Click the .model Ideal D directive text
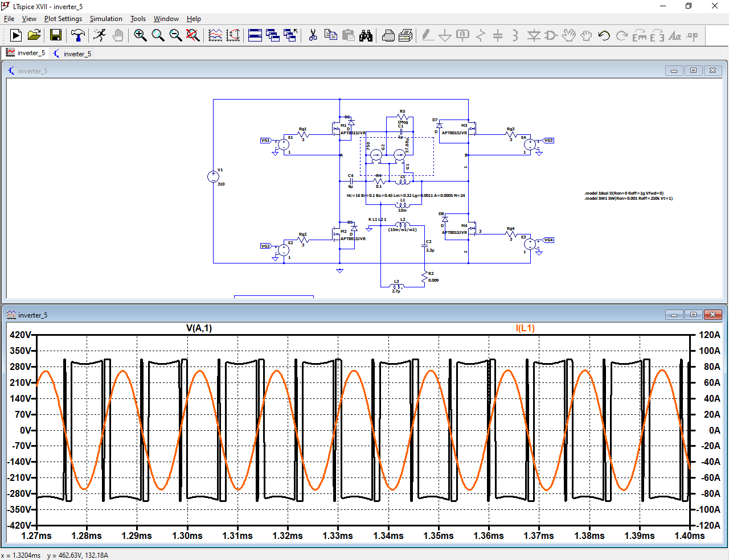 point(624,193)
